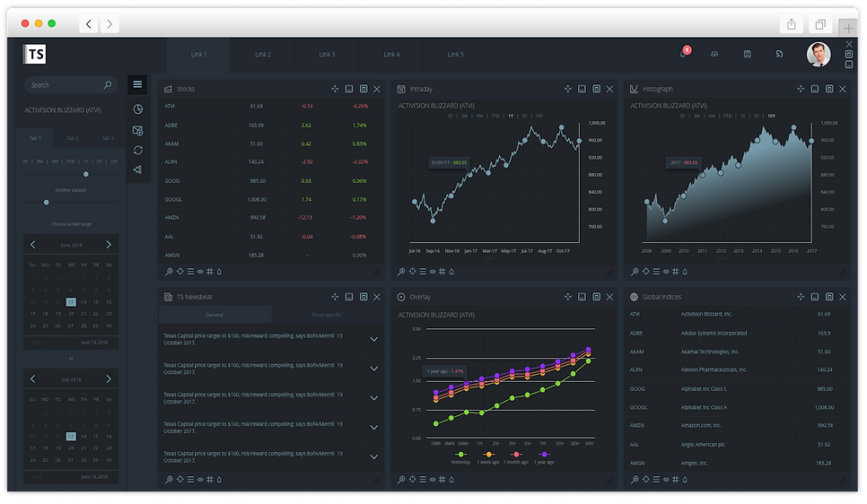Screen dimensions: 867x504
Task: Toggle eye icon in Overlay panel footer
Action: 433,480
